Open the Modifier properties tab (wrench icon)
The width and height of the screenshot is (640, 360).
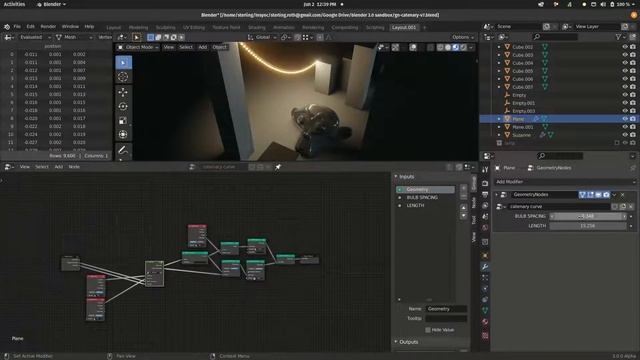point(485,267)
